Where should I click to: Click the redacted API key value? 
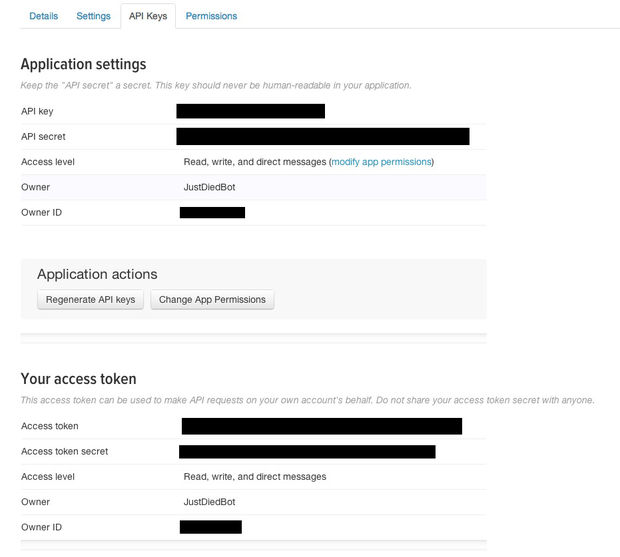click(250, 111)
